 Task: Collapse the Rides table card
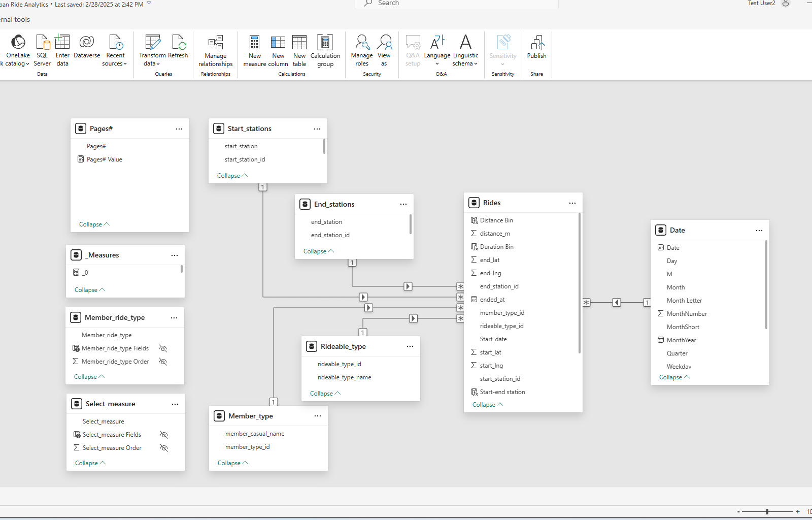[x=487, y=405]
